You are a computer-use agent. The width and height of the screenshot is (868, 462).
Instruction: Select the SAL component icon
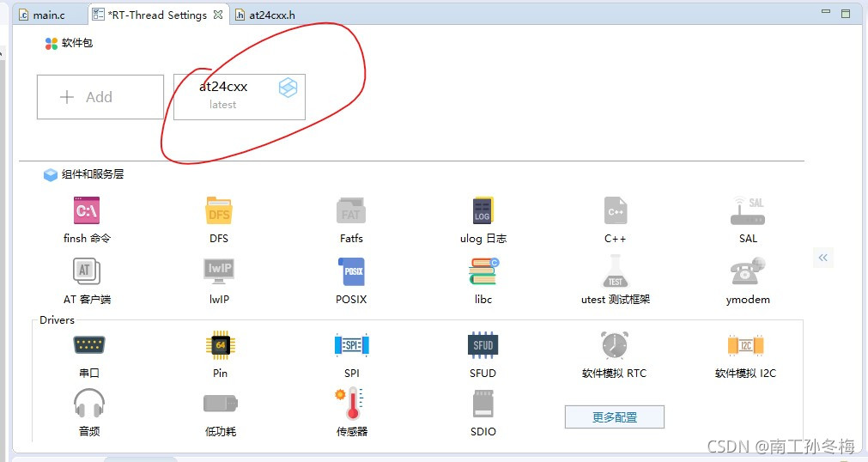point(748,210)
